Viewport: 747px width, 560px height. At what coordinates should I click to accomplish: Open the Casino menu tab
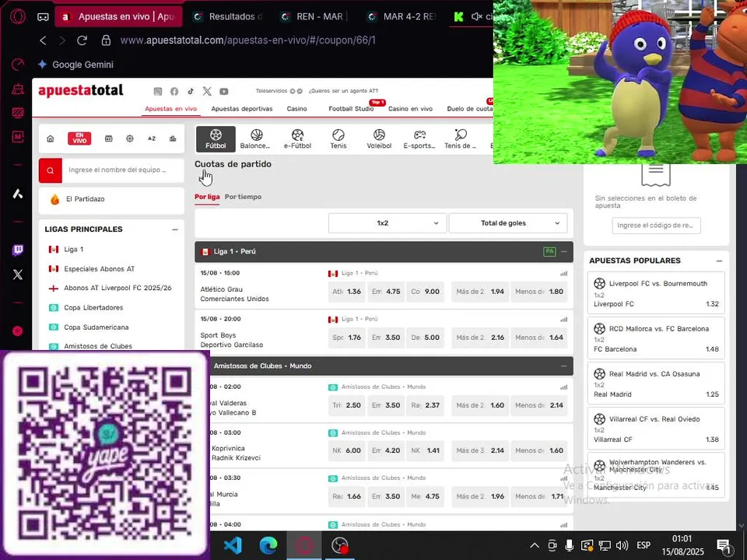point(296,109)
